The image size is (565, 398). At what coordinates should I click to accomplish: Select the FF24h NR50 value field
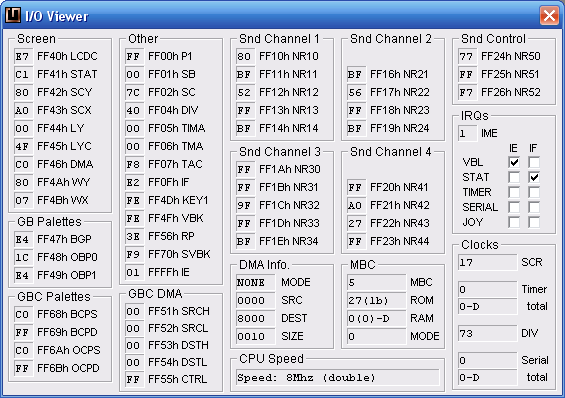[467, 57]
